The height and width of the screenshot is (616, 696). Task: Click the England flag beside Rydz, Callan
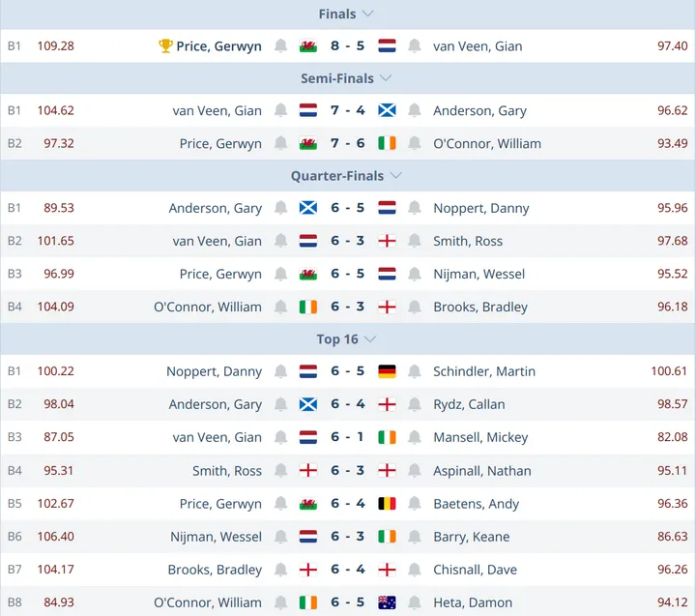pyautogui.click(x=388, y=405)
